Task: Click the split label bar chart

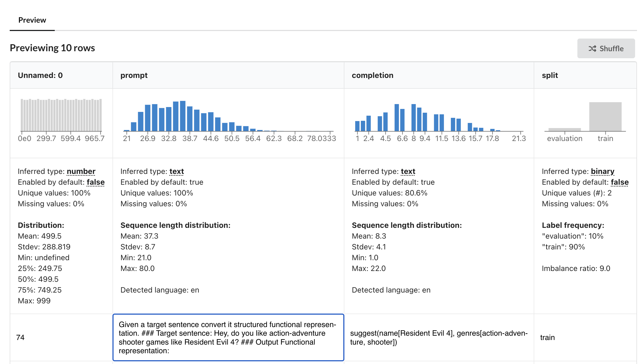Action: coord(585,121)
